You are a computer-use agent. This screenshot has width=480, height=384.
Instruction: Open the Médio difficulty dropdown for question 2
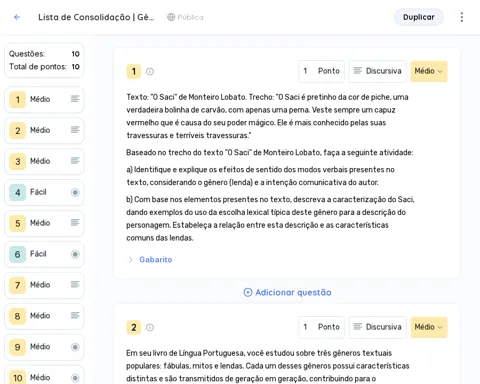429,327
